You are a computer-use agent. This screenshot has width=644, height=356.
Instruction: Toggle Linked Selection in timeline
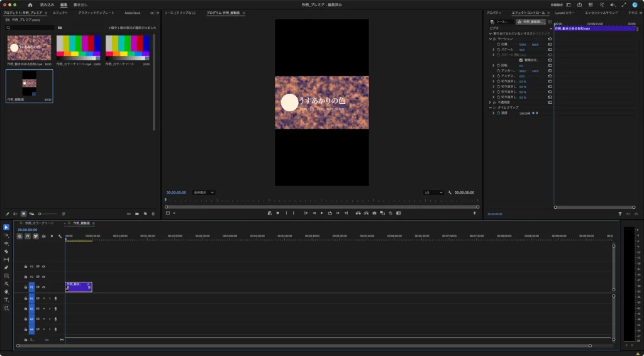36,236
